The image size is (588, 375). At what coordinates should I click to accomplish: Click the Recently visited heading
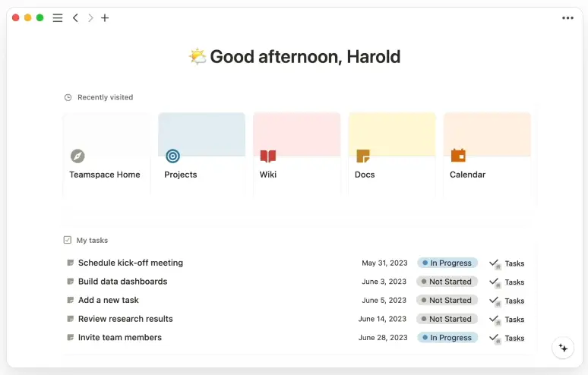pyautogui.click(x=105, y=97)
